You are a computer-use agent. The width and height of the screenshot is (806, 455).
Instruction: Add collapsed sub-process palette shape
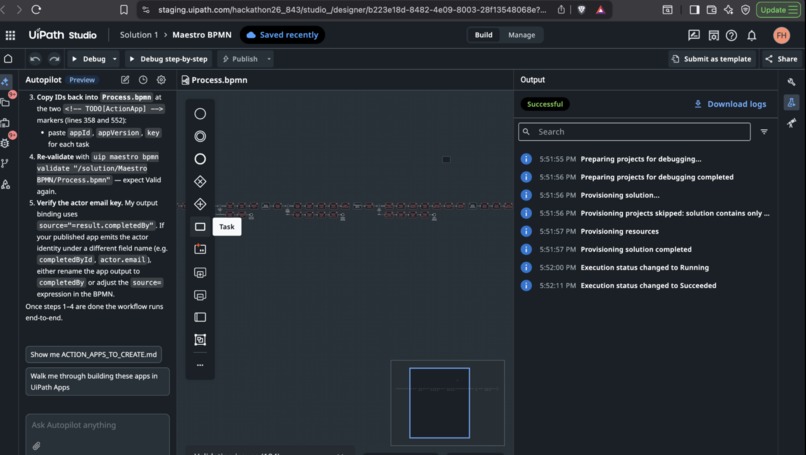pos(200,295)
